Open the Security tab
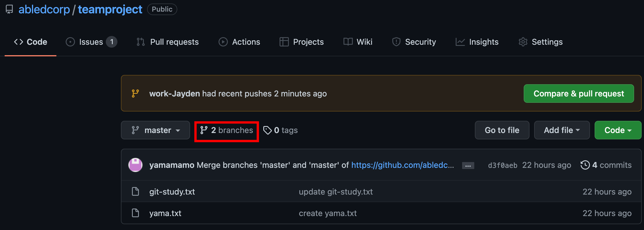 pos(414,42)
